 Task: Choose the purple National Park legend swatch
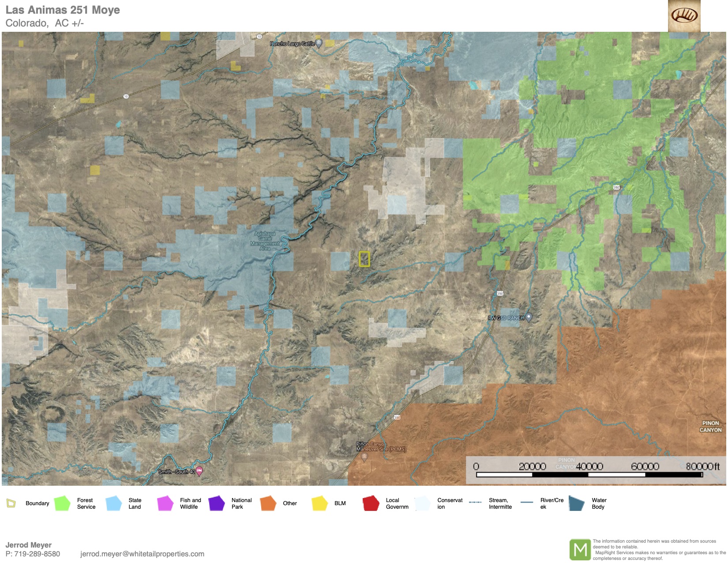217,503
